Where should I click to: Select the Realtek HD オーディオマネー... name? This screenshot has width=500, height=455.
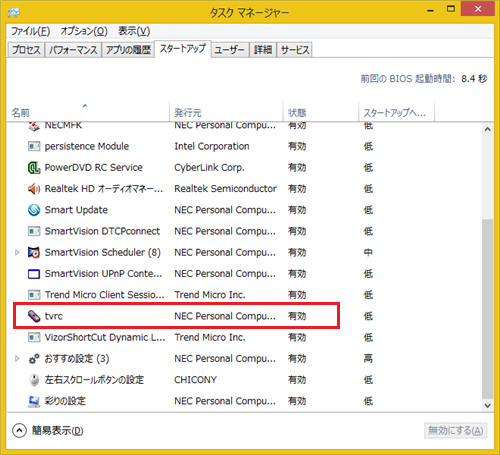point(104,189)
